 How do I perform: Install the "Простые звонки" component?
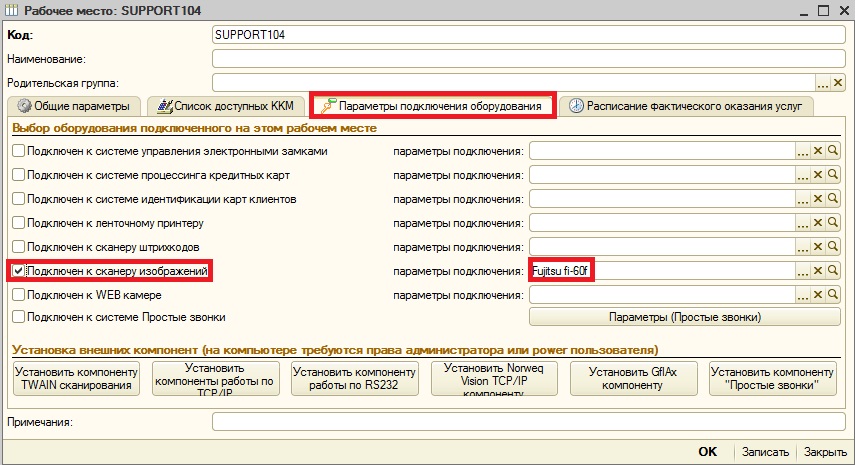[x=773, y=378]
